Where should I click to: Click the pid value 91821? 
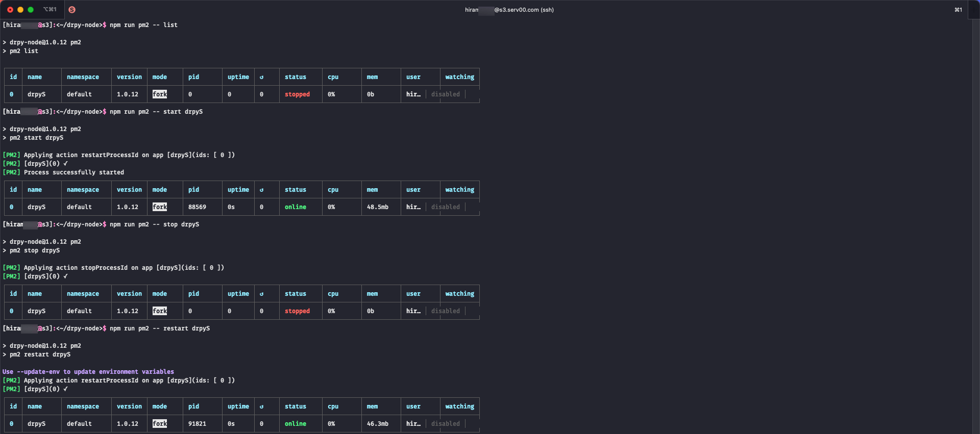coord(197,424)
